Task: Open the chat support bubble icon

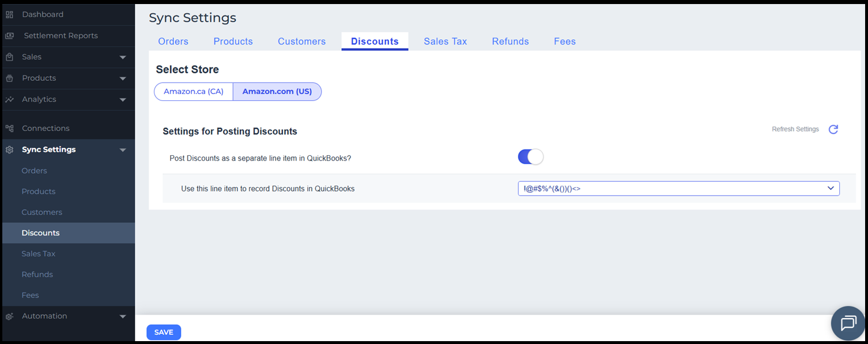Action: coord(848,323)
